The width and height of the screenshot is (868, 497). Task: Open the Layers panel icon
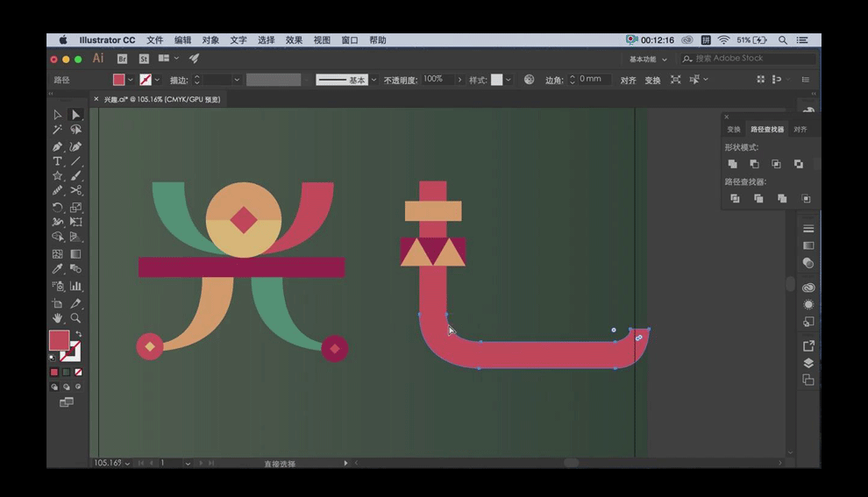click(808, 363)
